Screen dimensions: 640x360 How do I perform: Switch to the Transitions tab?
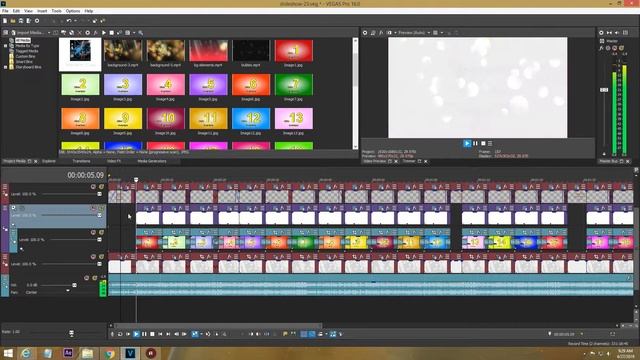tap(81, 161)
